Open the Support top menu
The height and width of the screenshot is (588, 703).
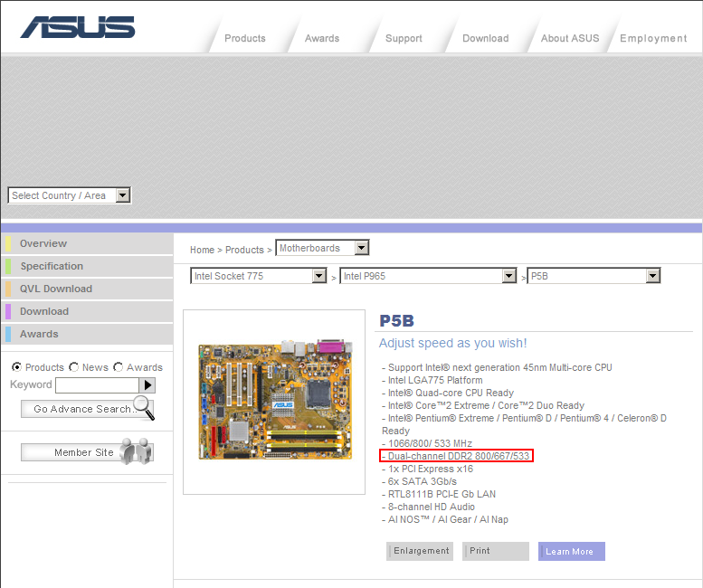pos(404,39)
